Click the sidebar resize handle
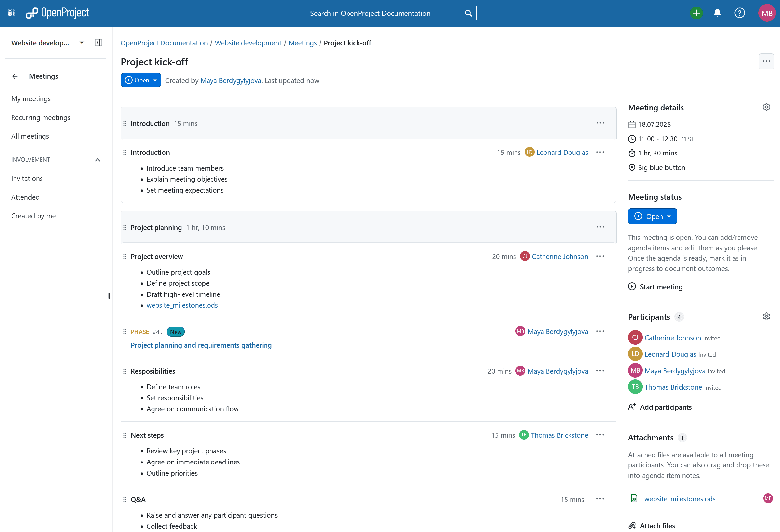Screen dimensions: 780x532 point(108,296)
